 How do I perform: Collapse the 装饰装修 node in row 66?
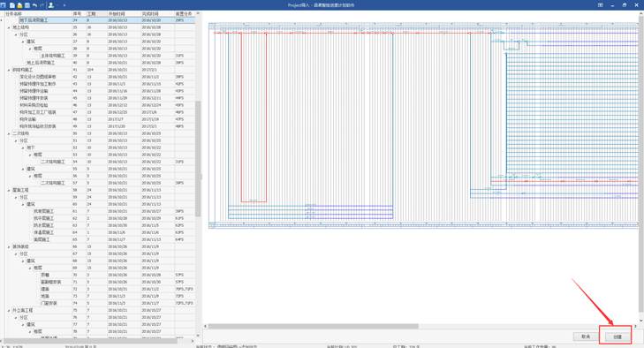pos(9,247)
